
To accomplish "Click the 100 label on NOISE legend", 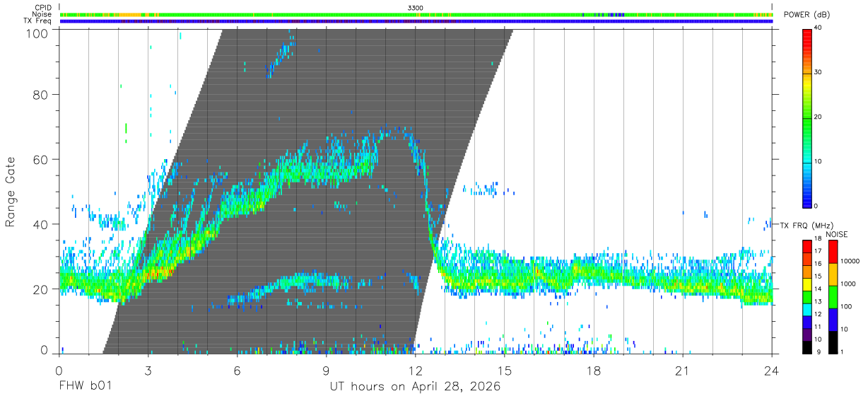I will point(847,306).
